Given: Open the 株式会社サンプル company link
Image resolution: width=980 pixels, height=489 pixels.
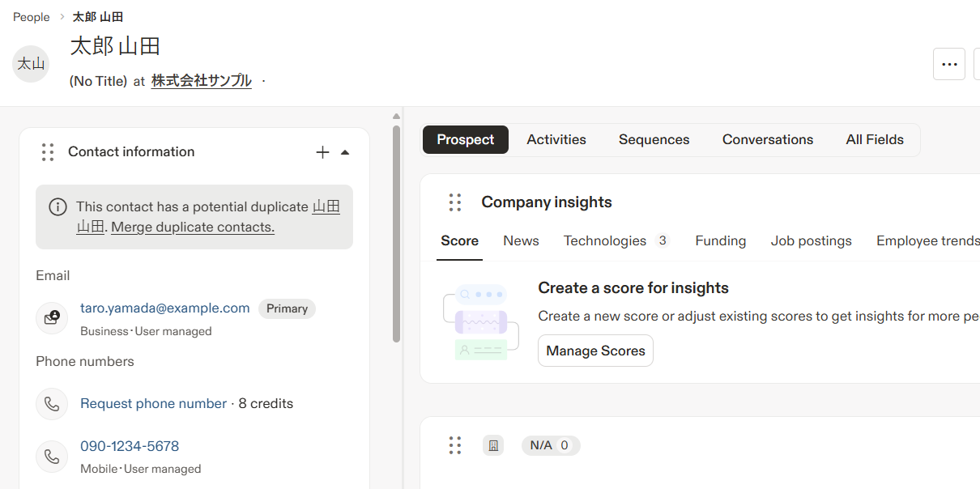Looking at the screenshot, I should coord(202,81).
